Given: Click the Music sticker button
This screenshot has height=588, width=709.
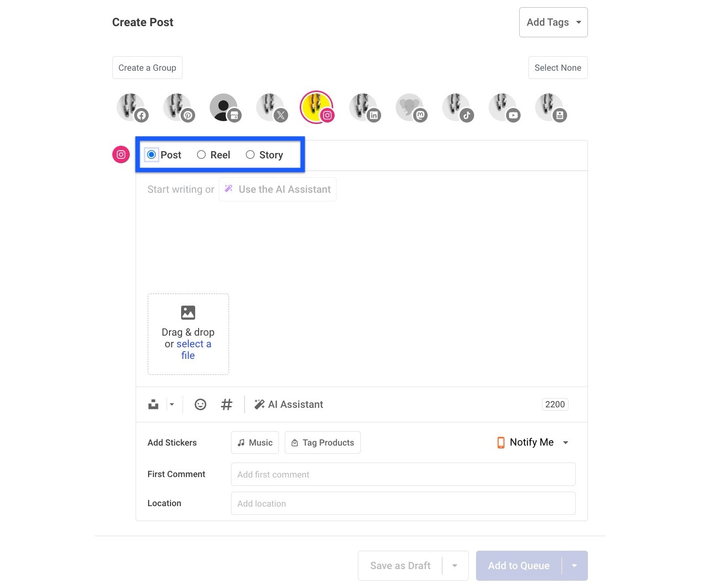Looking at the screenshot, I should coord(255,443).
